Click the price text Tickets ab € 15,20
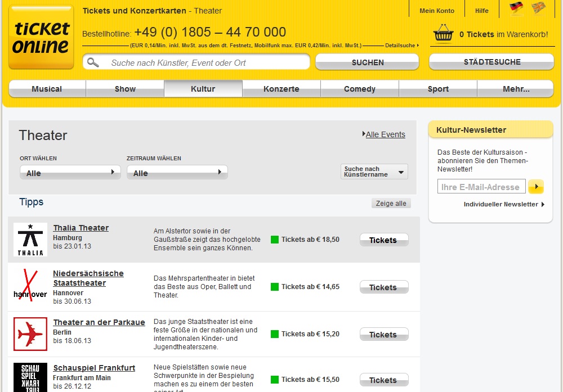Image resolution: width=563 pixels, height=392 pixels. 310,334
